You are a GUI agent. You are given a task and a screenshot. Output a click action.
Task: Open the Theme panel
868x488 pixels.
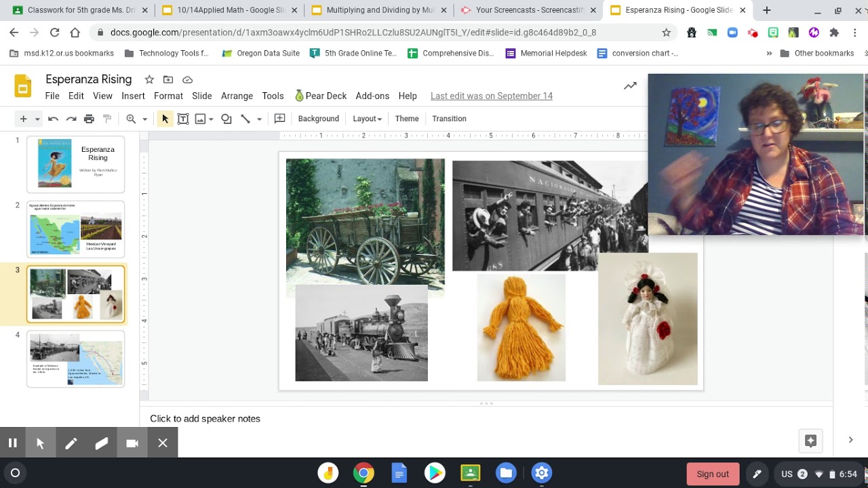[x=407, y=119]
